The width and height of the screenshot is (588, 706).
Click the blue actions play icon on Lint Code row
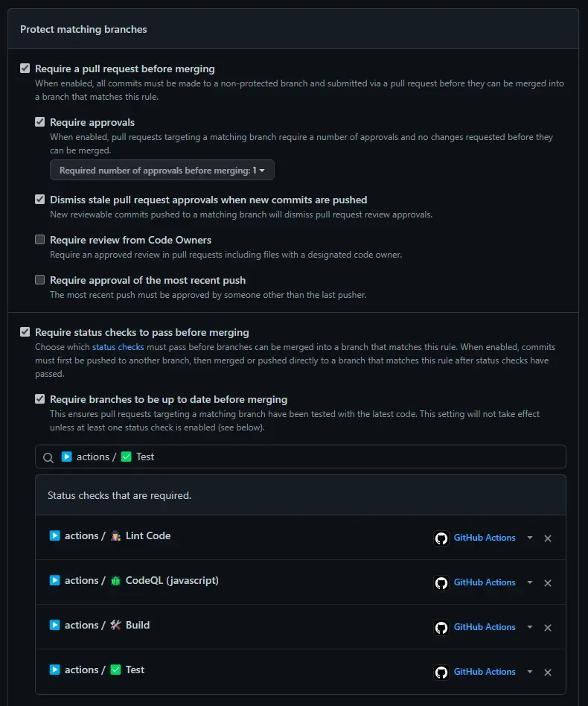click(54, 535)
